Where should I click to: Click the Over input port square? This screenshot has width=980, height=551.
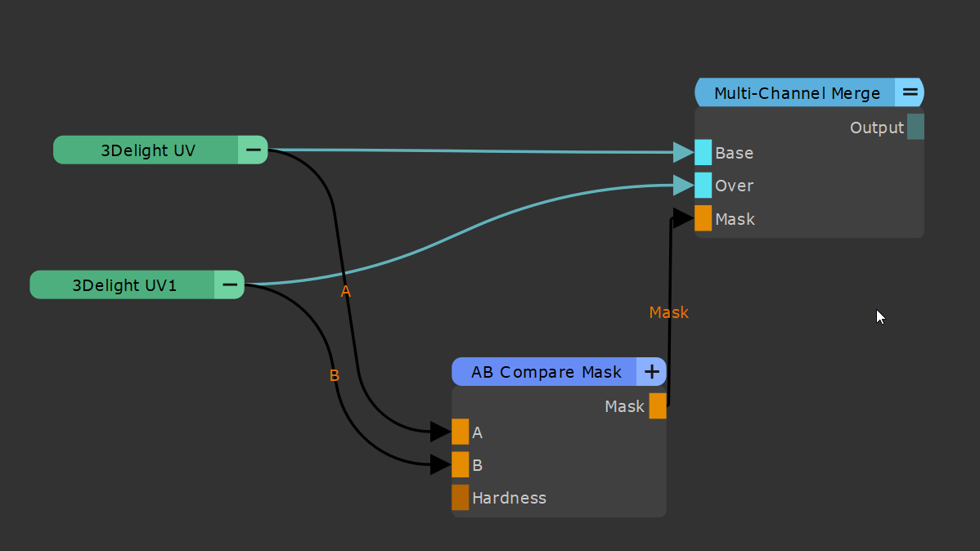pos(703,186)
